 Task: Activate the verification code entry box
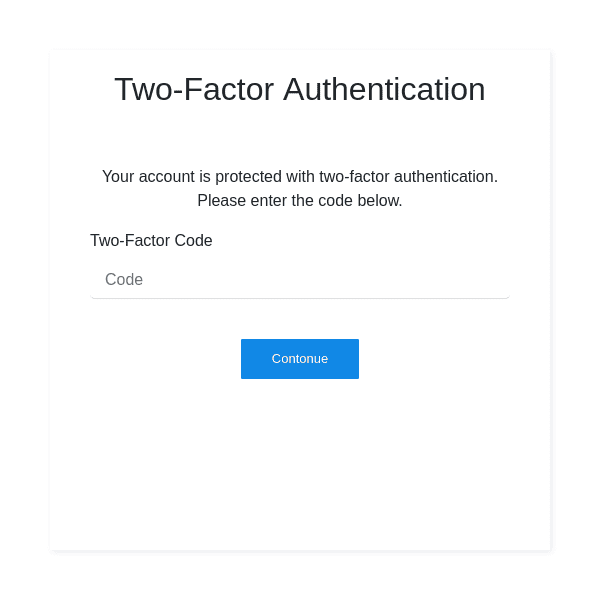point(300,280)
